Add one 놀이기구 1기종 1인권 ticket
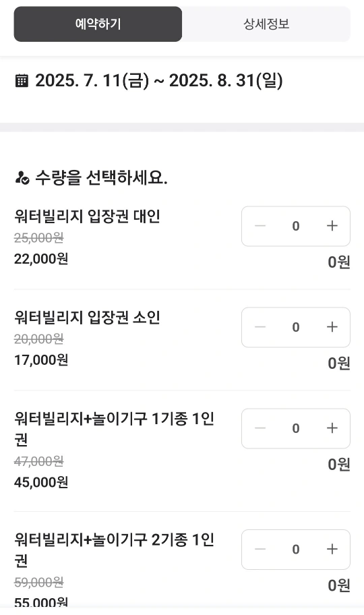This screenshot has height=615, width=364. [332, 428]
